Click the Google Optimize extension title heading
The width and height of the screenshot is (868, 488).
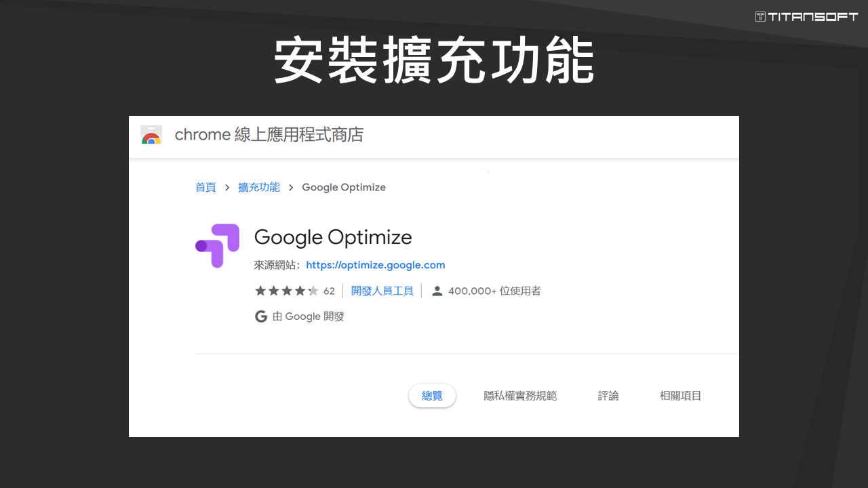333,237
